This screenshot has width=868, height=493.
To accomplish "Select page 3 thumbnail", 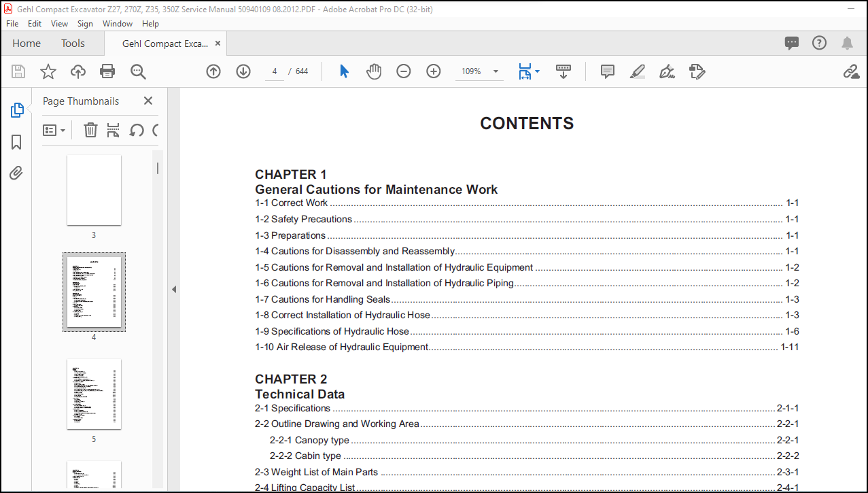I will point(94,190).
